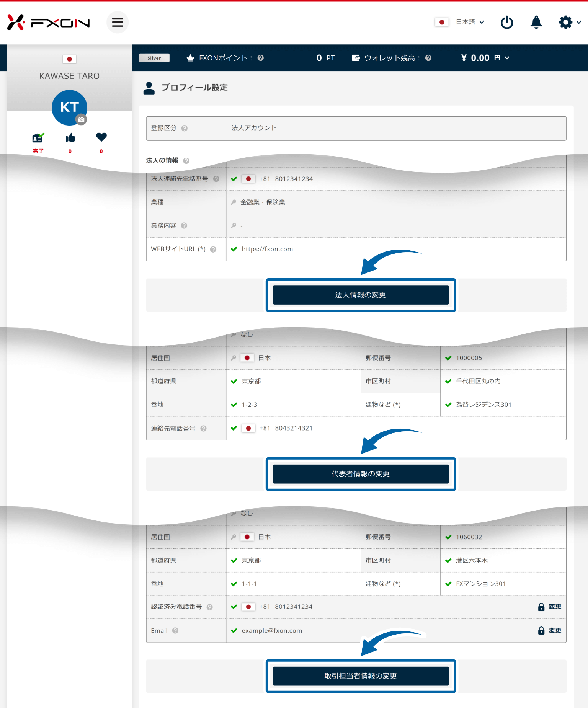The width and height of the screenshot is (588, 708).
Task: Click the 取引担当者情報の変更 button
Action: click(x=361, y=676)
